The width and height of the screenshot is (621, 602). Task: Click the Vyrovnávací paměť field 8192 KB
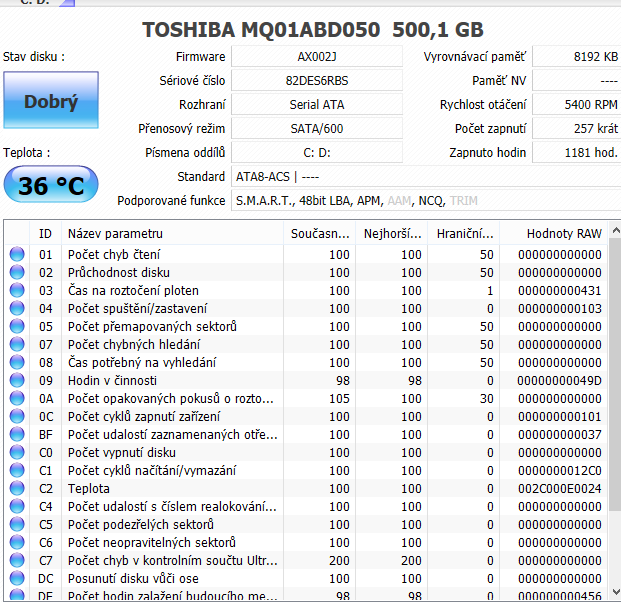[x=577, y=57]
